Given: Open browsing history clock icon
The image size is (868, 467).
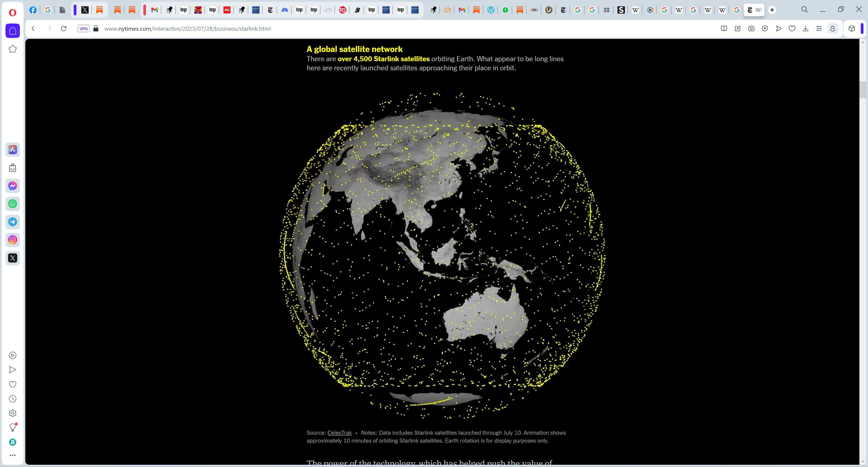Looking at the screenshot, I should tap(13, 399).
